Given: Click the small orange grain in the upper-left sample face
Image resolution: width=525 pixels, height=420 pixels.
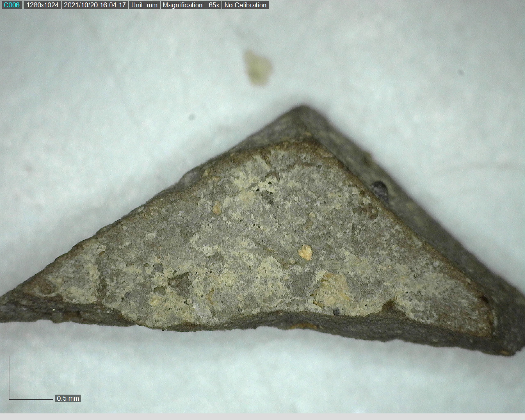Looking at the screenshot, I should pyautogui.click(x=217, y=208).
